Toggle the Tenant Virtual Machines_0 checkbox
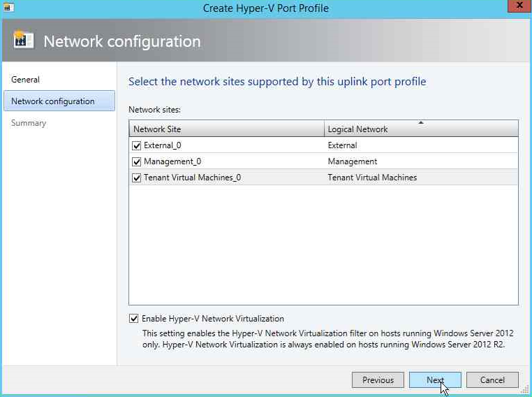 136,178
